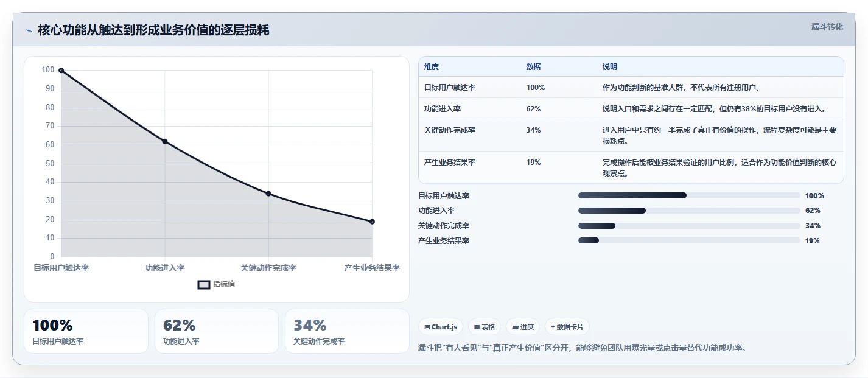Click the description starting 作为功能判断的基准人群
Viewport: 868px width, 378px height.
(681, 88)
